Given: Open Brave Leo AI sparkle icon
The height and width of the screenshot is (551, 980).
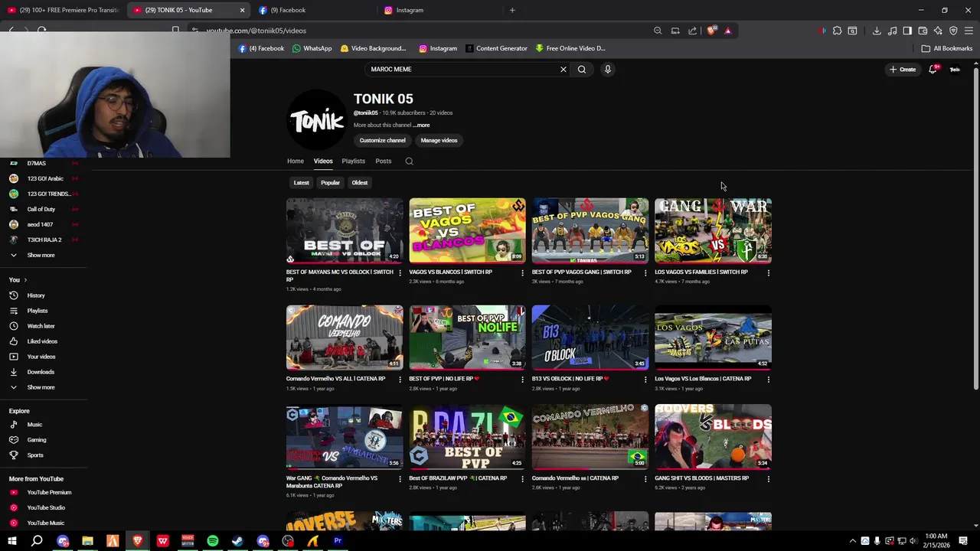Looking at the screenshot, I should pyautogui.click(x=938, y=31).
